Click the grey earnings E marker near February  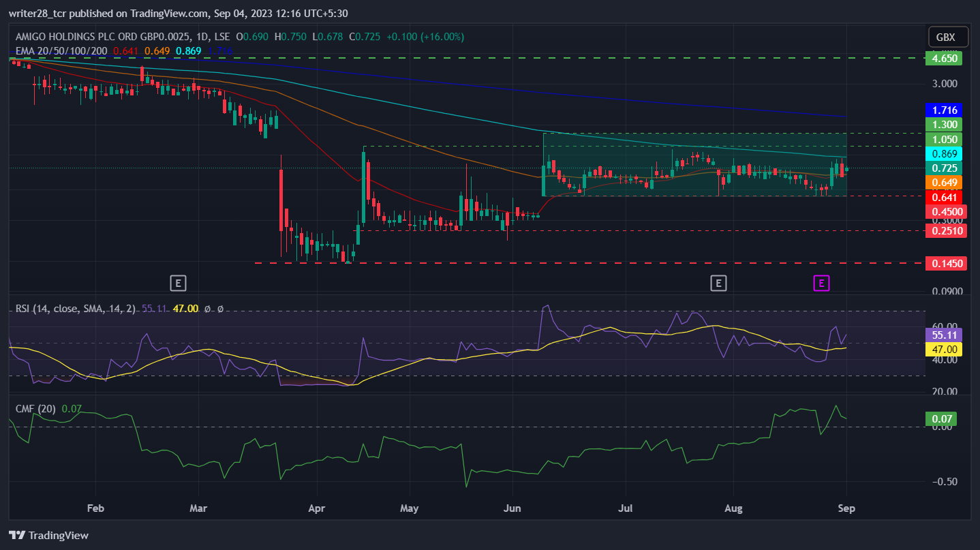pyautogui.click(x=177, y=283)
